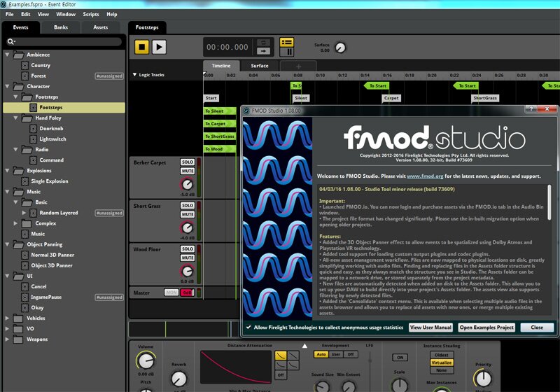The height and width of the screenshot is (392, 560).
Task: Click the search magnifier icon in Events
Action: click(11, 42)
